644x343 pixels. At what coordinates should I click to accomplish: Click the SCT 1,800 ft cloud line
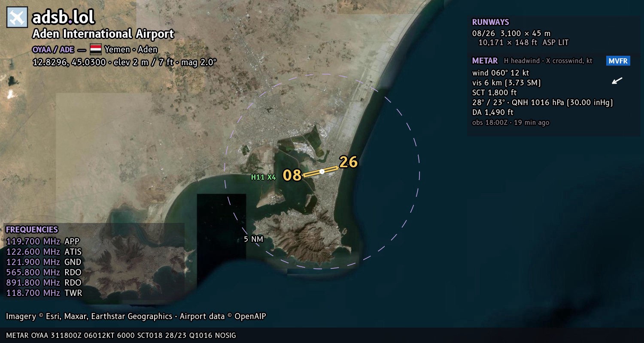494,93
